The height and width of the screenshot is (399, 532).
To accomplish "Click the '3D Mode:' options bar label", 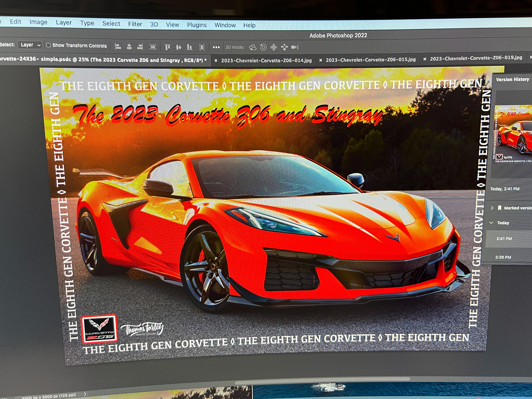I will coord(235,47).
